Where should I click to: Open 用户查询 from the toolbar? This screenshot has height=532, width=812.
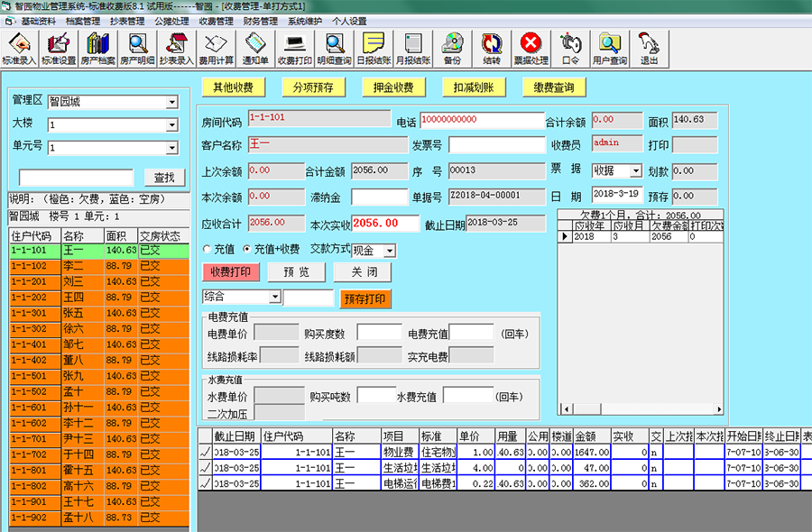click(x=610, y=49)
